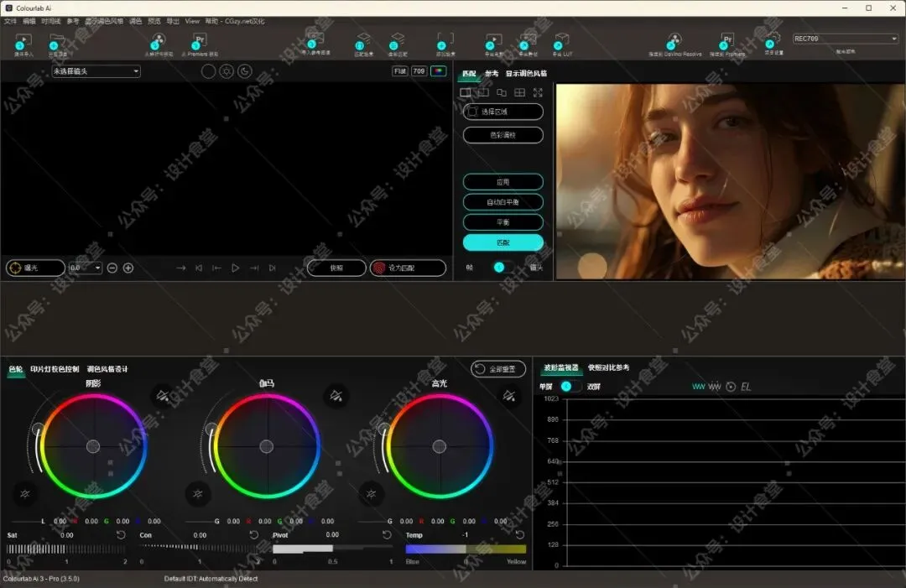Image resolution: width=906 pixels, height=588 pixels.
Task: Open the shot selection dropdown
Action: (x=96, y=71)
